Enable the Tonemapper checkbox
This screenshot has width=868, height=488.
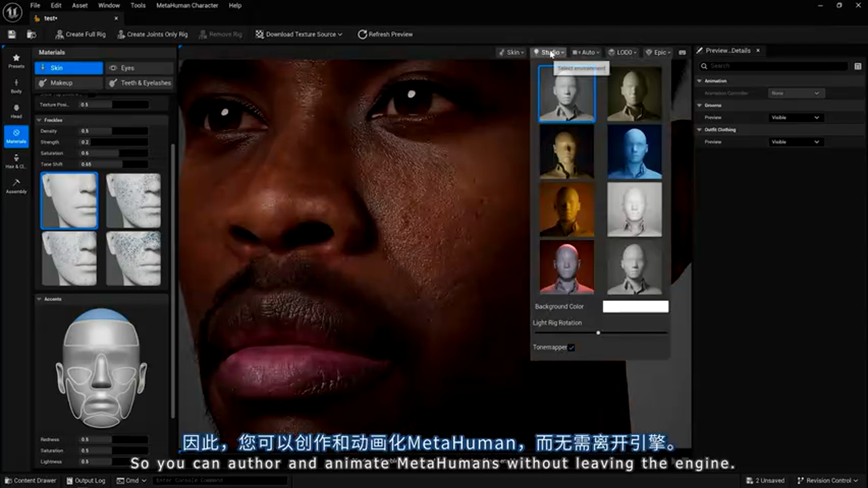[x=572, y=347]
